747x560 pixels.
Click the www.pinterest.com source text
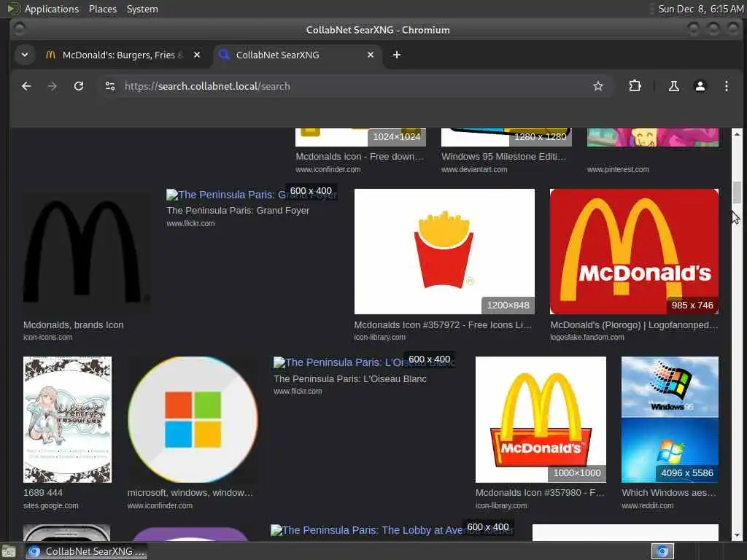coord(618,169)
